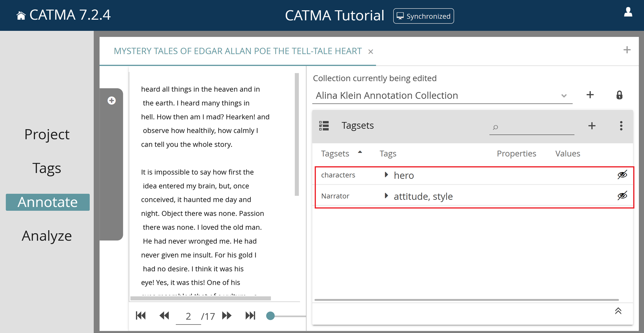The width and height of the screenshot is (644, 333).
Task: Click the lock icon beside the collection
Action: pyautogui.click(x=619, y=95)
